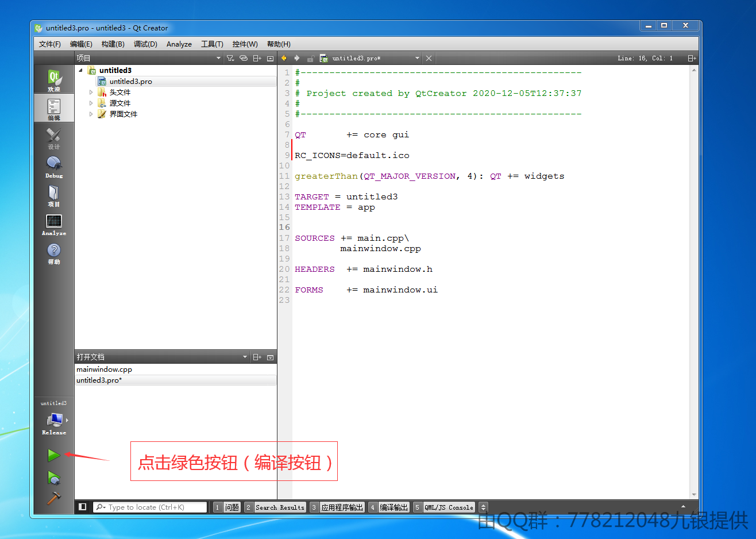Open the Analyze menu

click(179, 44)
